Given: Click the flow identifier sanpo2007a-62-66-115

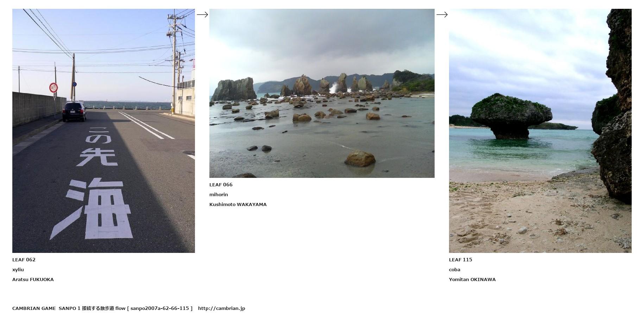Looking at the screenshot, I should click(160, 308).
